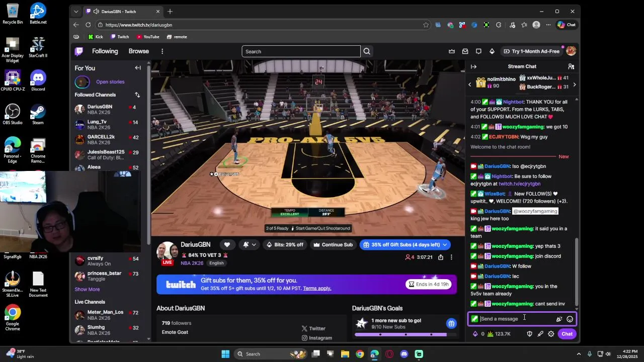Open the gift icon in channel goals
This screenshot has width=644, height=362.
tap(451, 323)
